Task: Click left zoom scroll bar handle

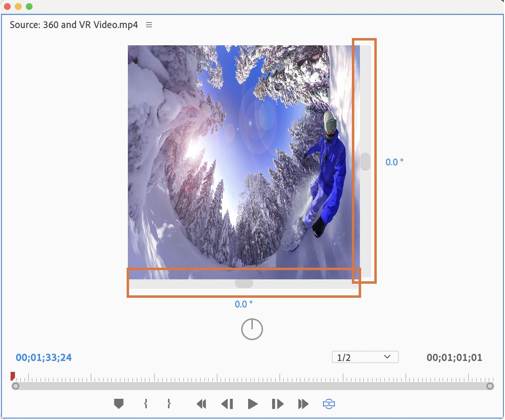Action: point(16,386)
